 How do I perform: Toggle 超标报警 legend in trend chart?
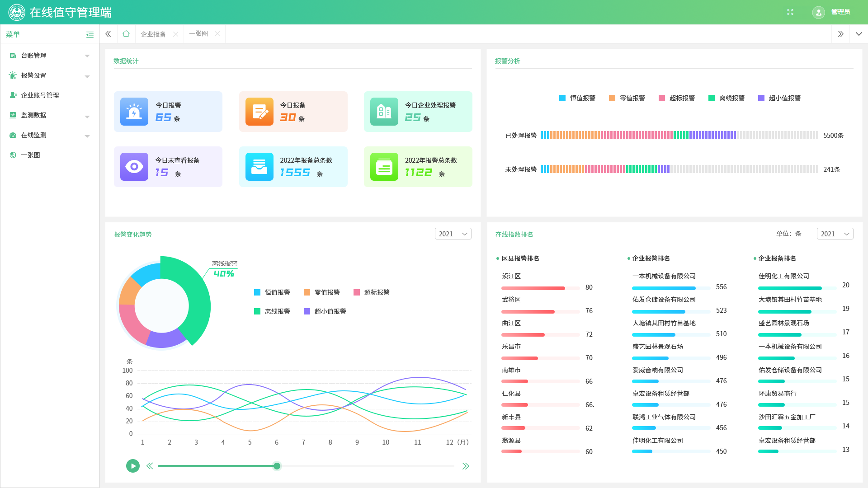[372, 292]
